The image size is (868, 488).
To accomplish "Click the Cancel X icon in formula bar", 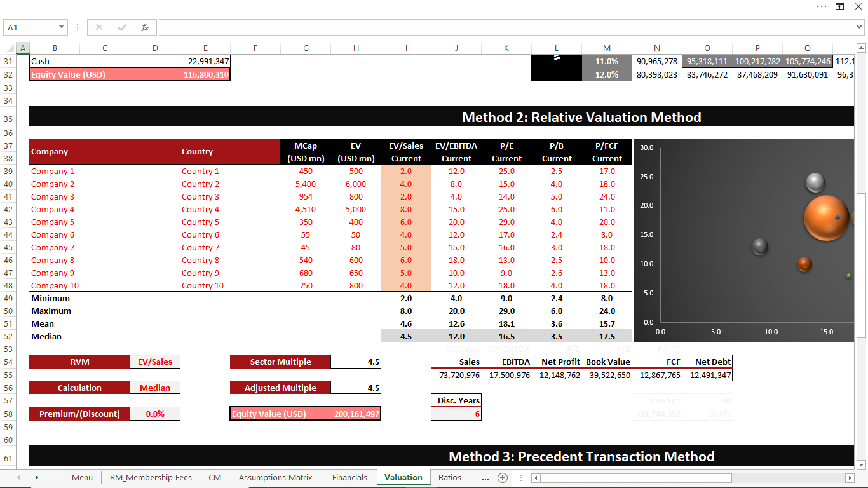I will click(x=99, y=27).
